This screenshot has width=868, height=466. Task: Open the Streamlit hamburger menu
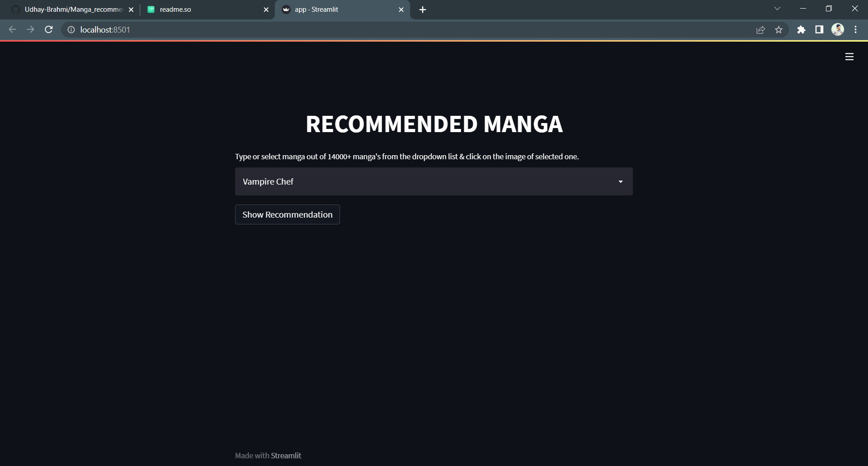(849, 57)
